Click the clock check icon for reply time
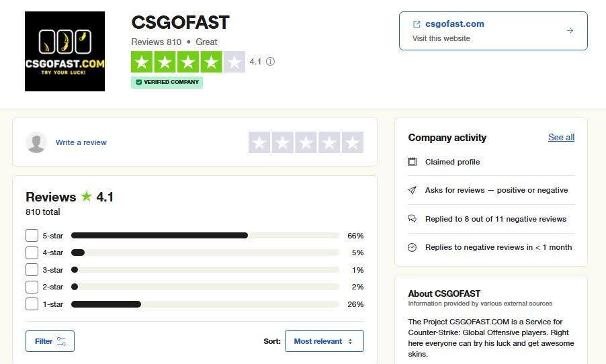 click(412, 247)
